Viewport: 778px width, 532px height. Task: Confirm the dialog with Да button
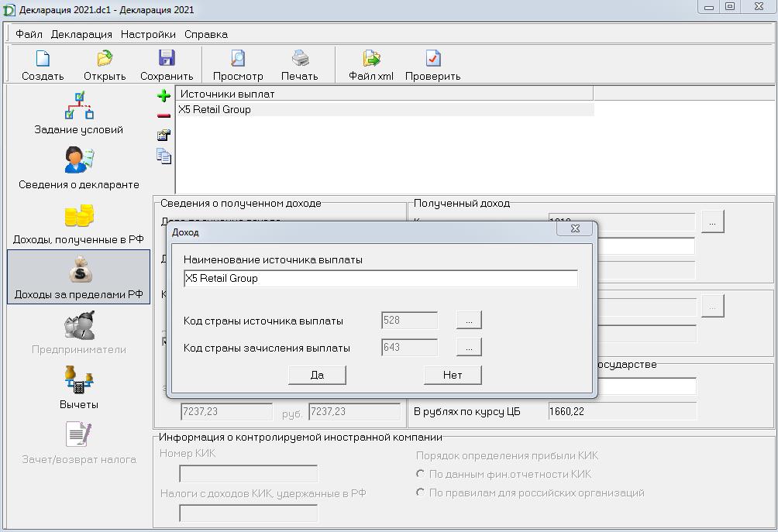317,375
